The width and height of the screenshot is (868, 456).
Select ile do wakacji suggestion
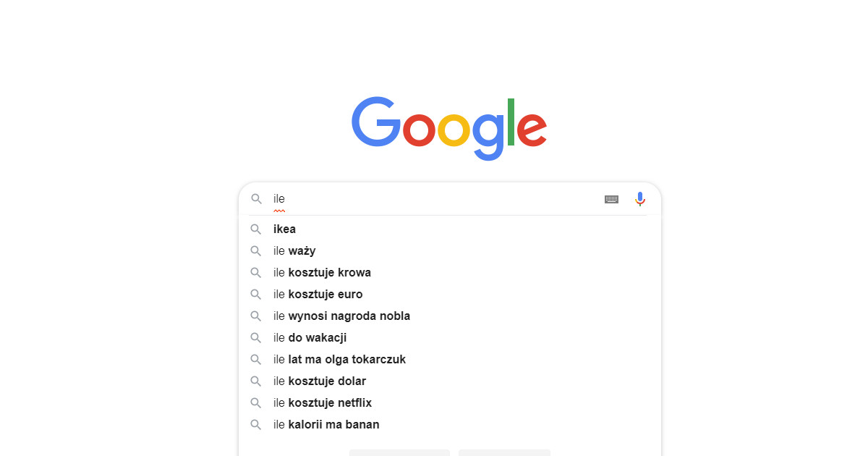click(310, 338)
